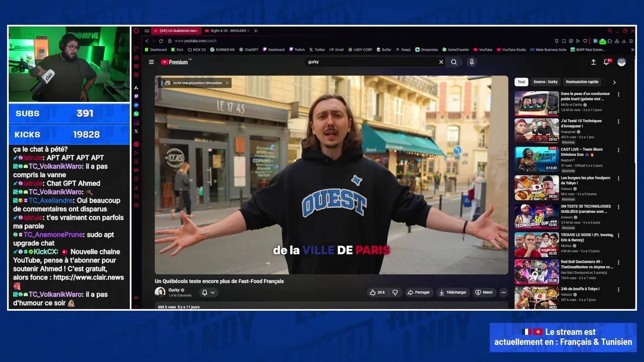Open Instagram from the Opera sidebar
This screenshot has width=644, height=362.
[x=136, y=123]
